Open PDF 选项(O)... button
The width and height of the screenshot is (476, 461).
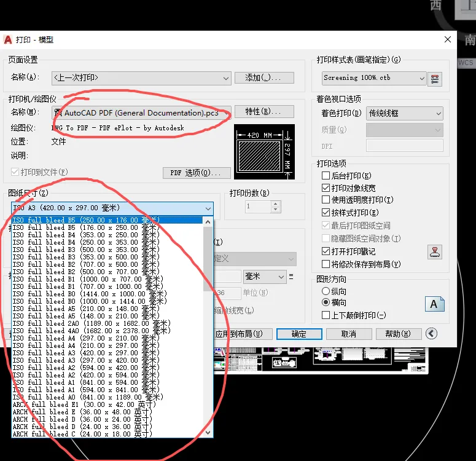(197, 173)
